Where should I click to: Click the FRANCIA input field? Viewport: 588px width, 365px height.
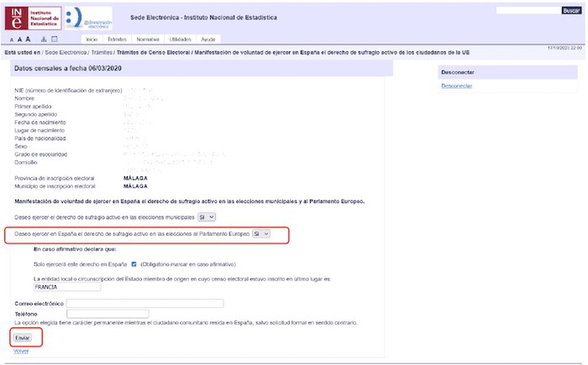(67, 287)
